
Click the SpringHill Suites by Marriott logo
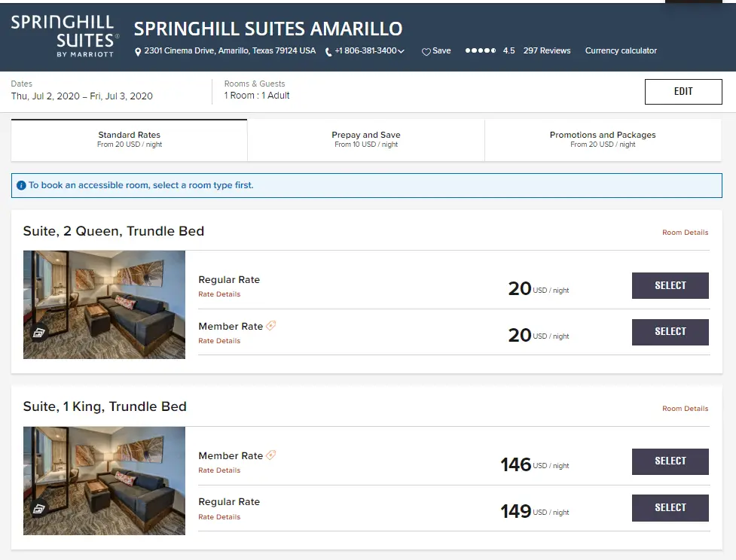click(x=63, y=35)
